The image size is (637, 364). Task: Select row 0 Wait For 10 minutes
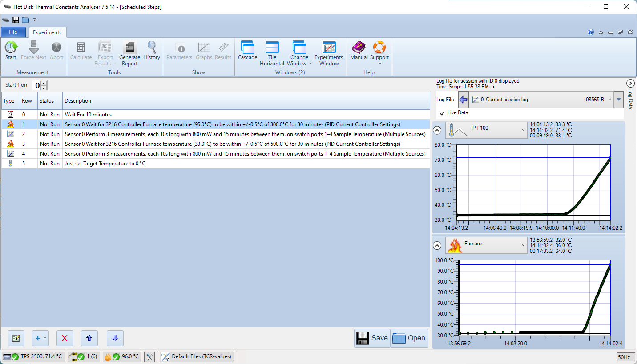[215, 115]
